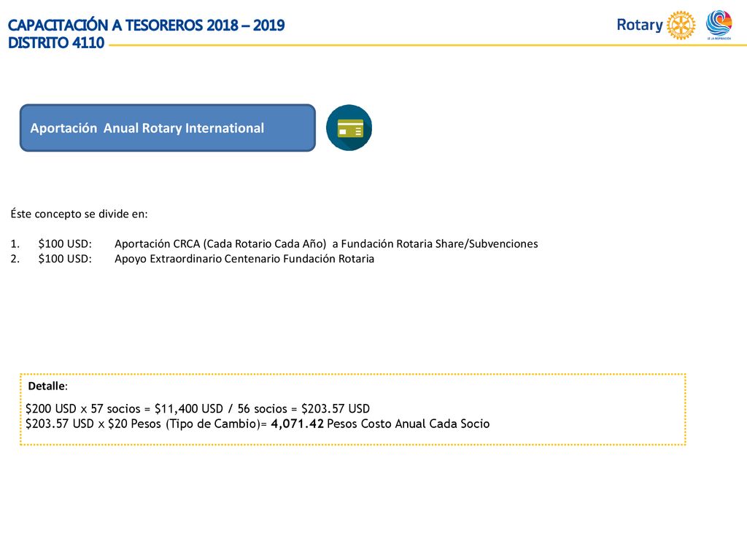Click the Rotary wordmark text
The width and height of the screenshot is (747, 560).
click(x=640, y=25)
